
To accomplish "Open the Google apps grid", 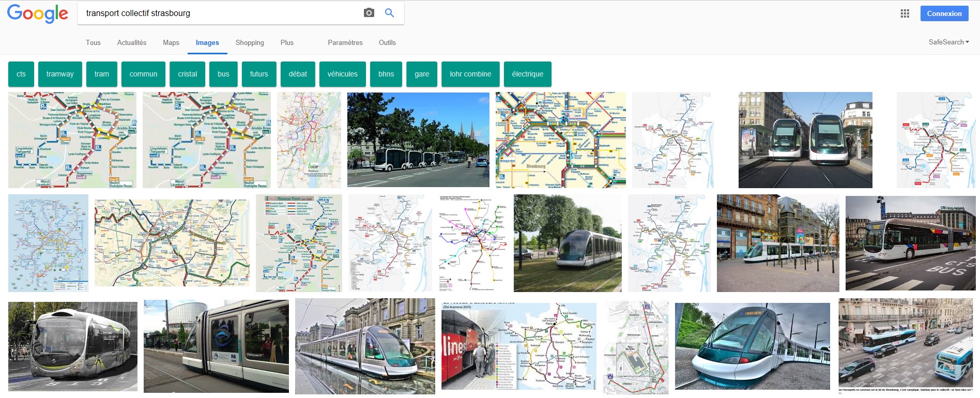I will (905, 13).
